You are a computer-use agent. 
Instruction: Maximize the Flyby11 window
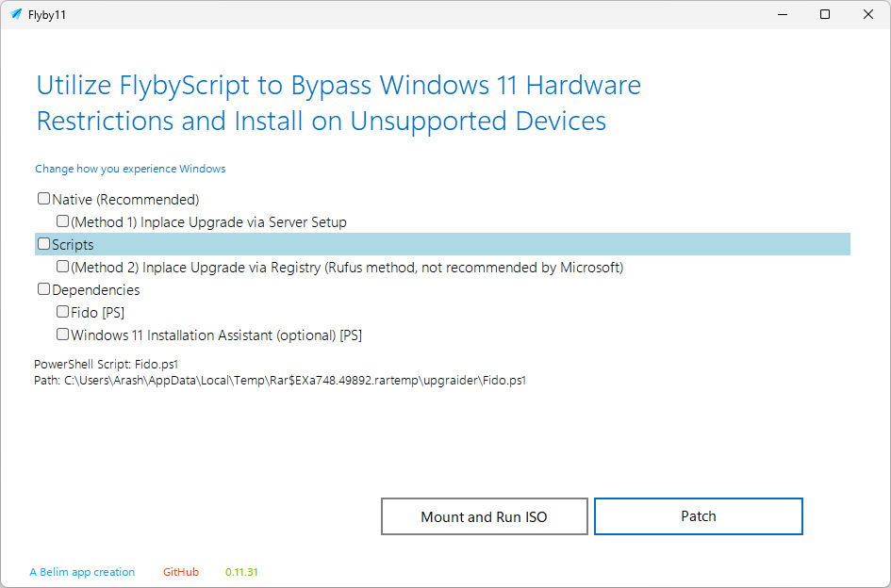coord(825,14)
